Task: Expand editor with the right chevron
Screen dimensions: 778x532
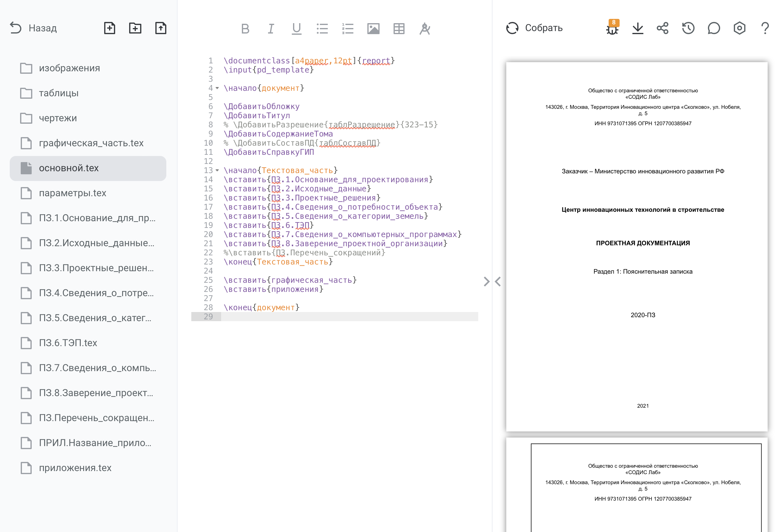Action: [x=486, y=282]
